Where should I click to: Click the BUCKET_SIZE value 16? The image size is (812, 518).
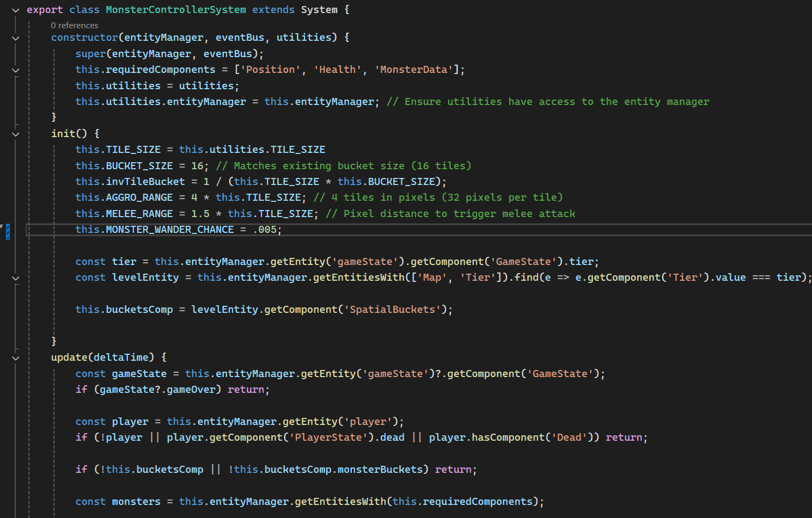click(197, 166)
